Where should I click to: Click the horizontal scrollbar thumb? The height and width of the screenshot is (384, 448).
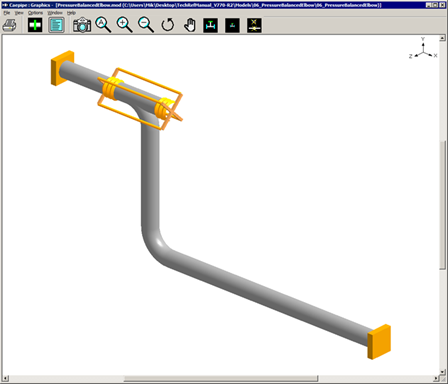(221, 379)
